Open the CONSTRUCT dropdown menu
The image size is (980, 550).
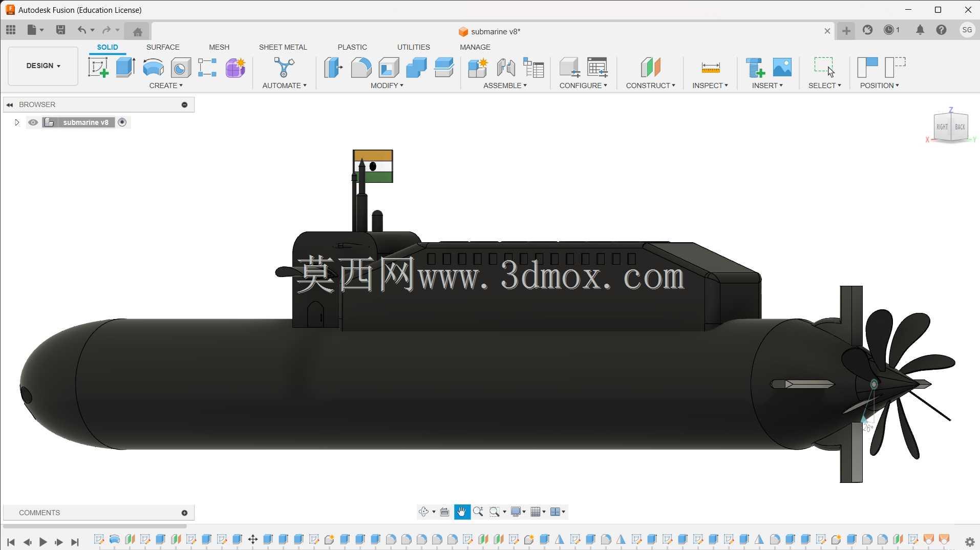pyautogui.click(x=650, y=86)
